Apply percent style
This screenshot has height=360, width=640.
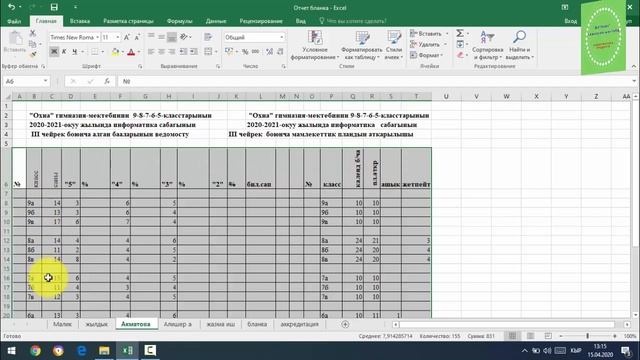245,52
